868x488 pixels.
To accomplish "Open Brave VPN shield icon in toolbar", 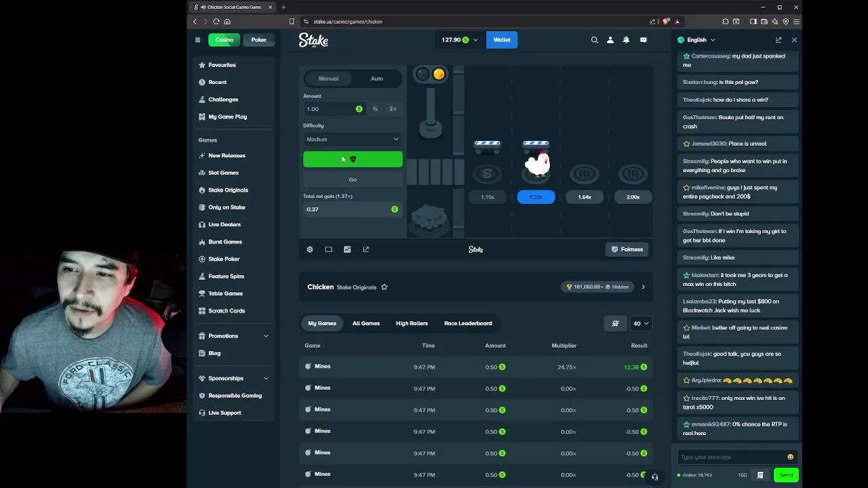I will pyautogui.click(x=786, y=22).
